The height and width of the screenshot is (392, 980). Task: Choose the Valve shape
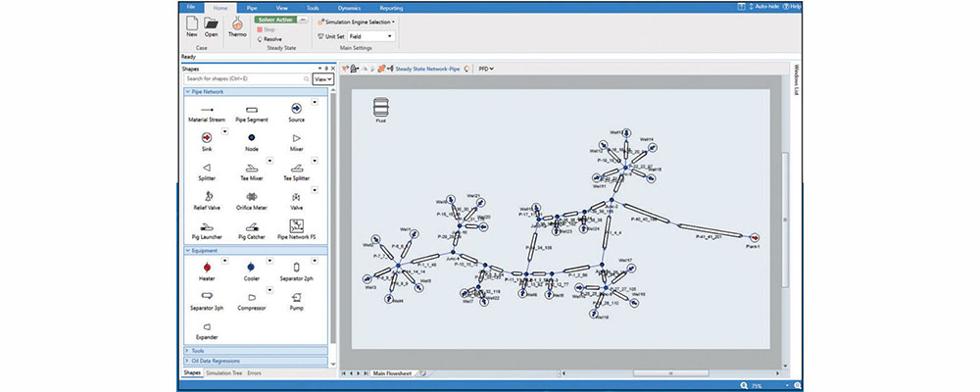tap(296, 200)
